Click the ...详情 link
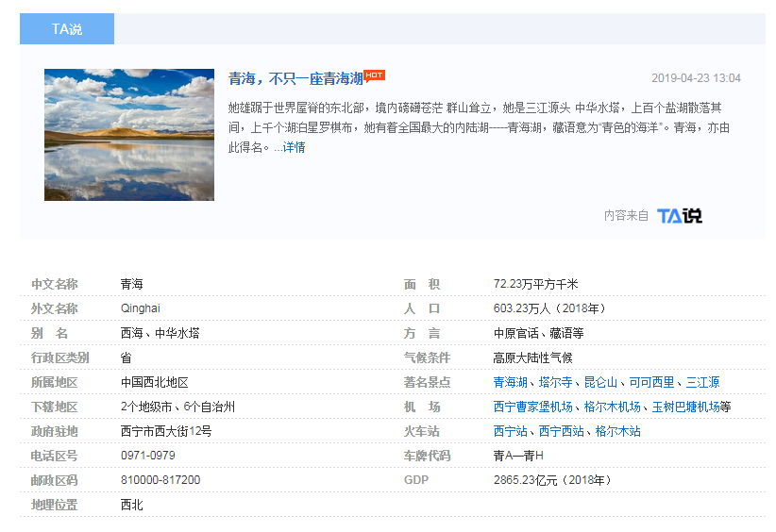Viewport: 776px width, 532px height. (x=290, y=147)
